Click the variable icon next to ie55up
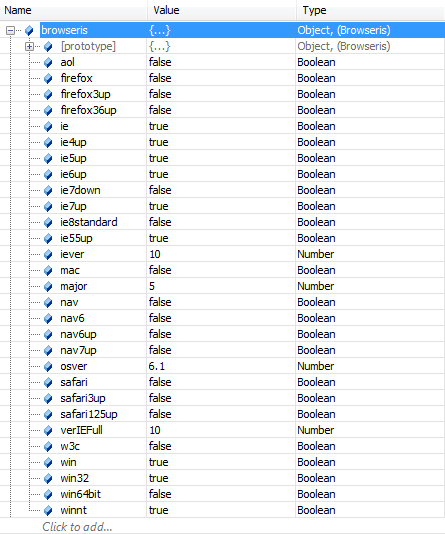Screen dimensions: 445x534 [x=48, y=239]
